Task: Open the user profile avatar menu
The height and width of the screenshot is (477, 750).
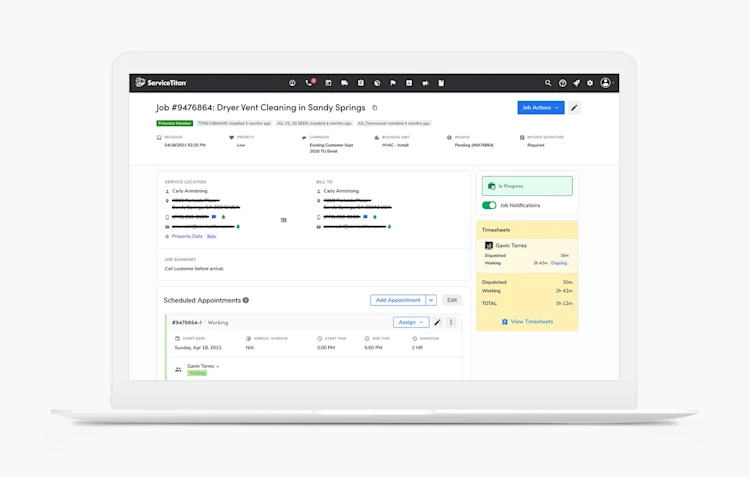Action: click(606, 83)
